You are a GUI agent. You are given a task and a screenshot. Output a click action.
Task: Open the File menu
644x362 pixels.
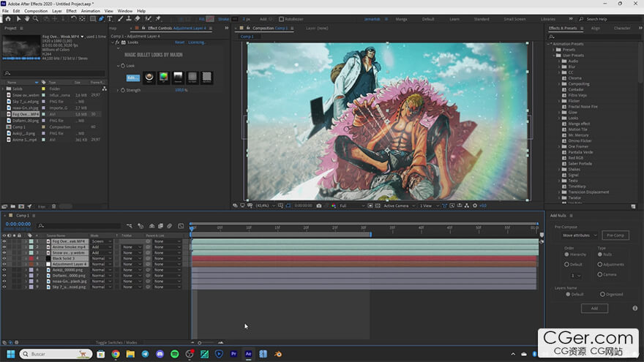pos(5,11)
